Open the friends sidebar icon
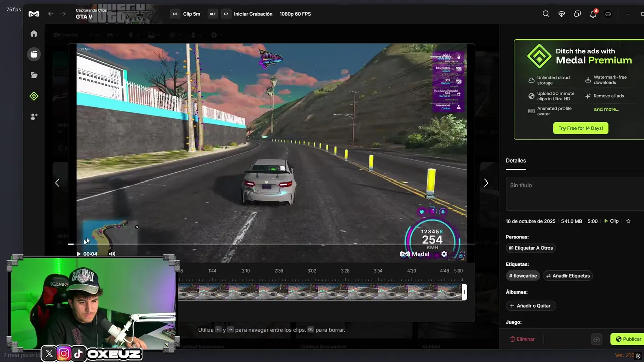Screen dimensions: 644x362 (x=34, y=116)
